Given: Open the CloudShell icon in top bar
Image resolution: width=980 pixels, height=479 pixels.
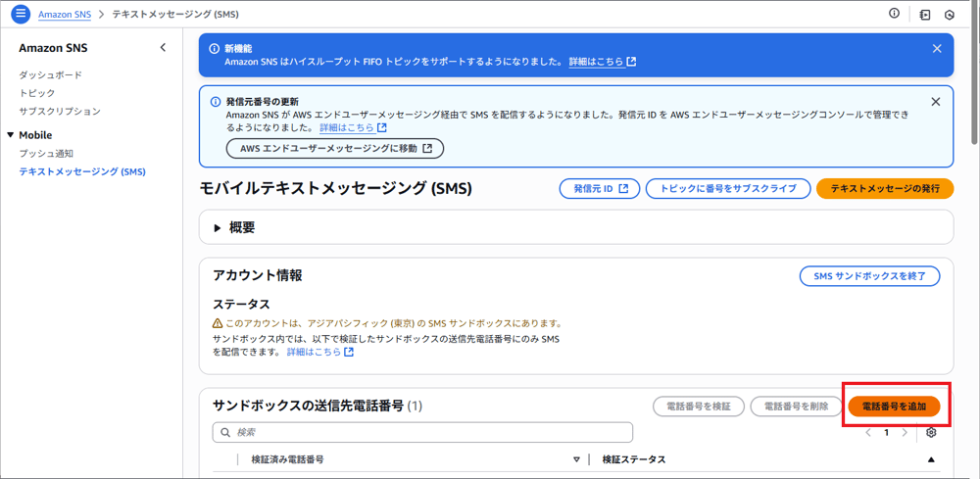Looking at the screenshot, I should coord(925,15).
